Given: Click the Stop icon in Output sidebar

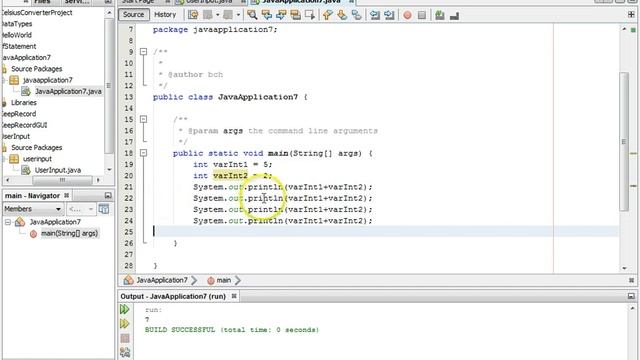Looking at the screenshot, I should click(125, 338).
